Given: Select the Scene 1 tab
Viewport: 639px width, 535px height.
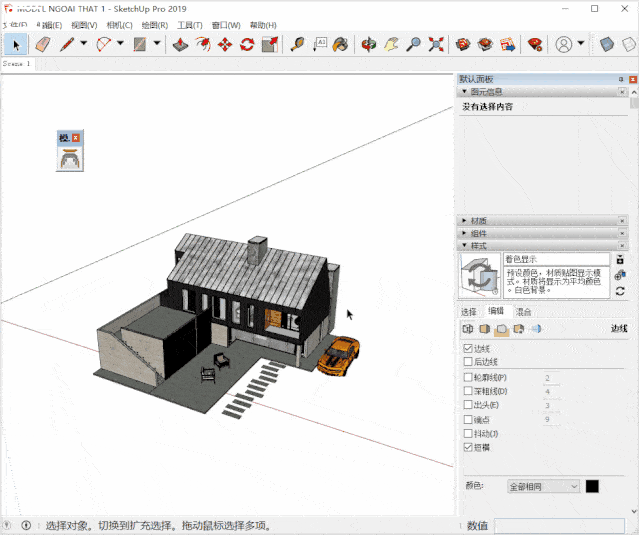Looking at the screenshot, I should 17,64.
